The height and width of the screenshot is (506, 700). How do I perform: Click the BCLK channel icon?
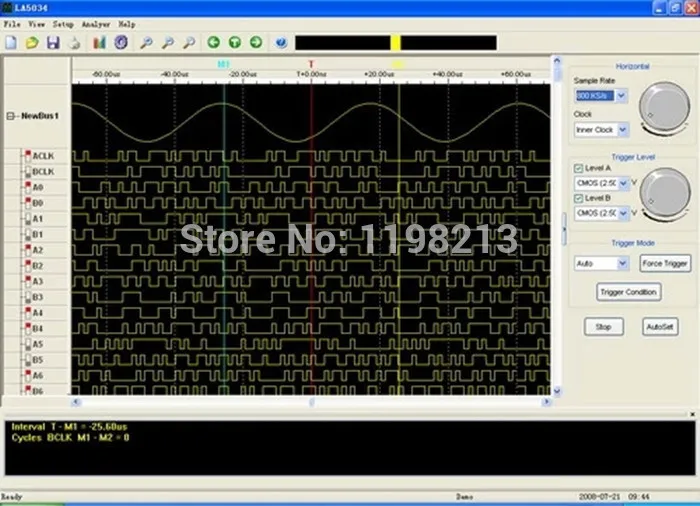tap(28, 171)
